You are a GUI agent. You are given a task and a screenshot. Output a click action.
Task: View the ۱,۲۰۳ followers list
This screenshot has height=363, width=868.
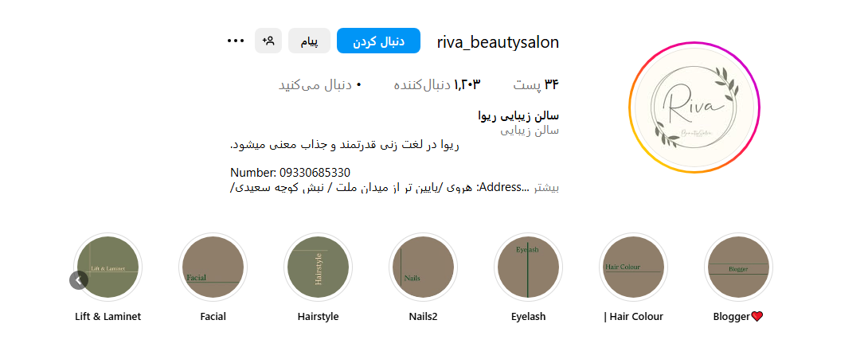pos(436,84)
